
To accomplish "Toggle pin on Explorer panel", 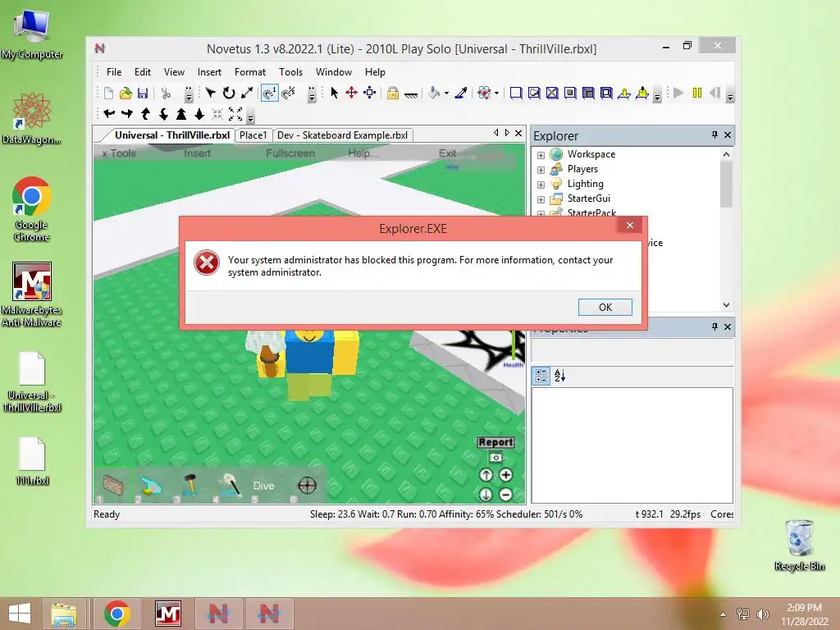I will (x=714, y=135).
